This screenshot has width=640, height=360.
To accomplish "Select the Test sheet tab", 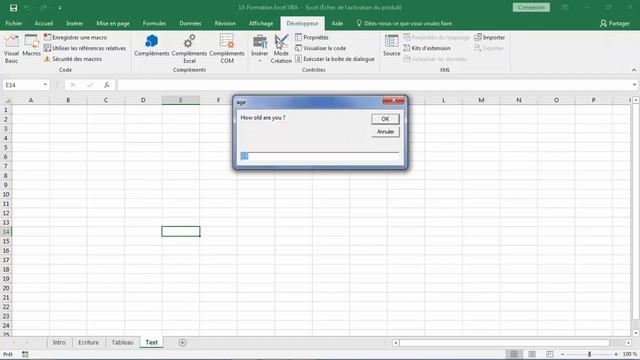I will click(x=151, y=342).
